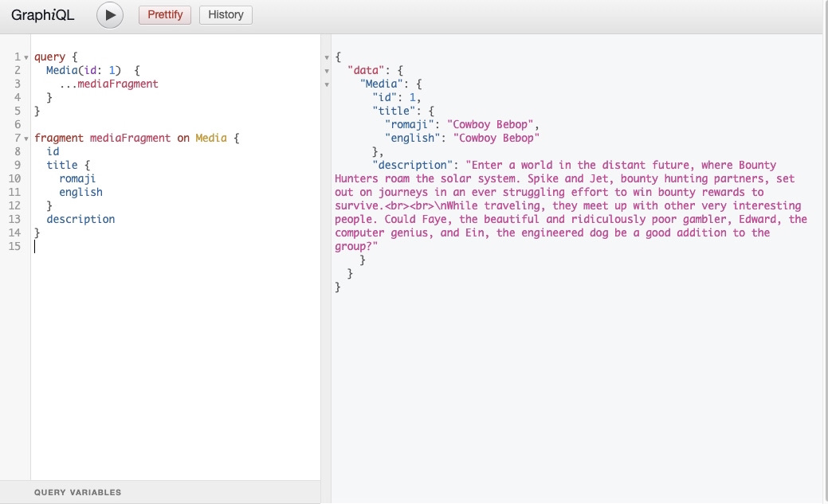
Task: Select the Media(id: 1) field text
Action: tap(84, 70)
